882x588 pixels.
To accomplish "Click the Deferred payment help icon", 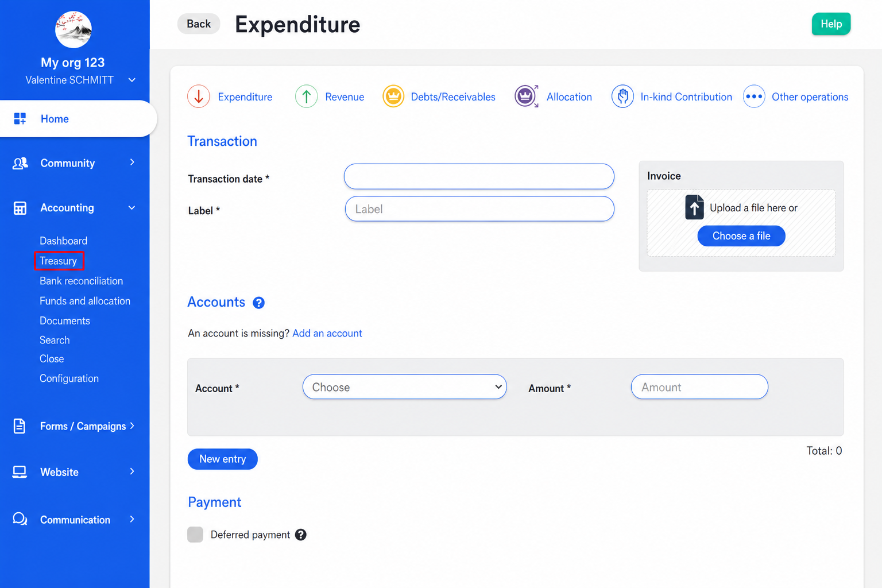I will (x=301, y=535).
